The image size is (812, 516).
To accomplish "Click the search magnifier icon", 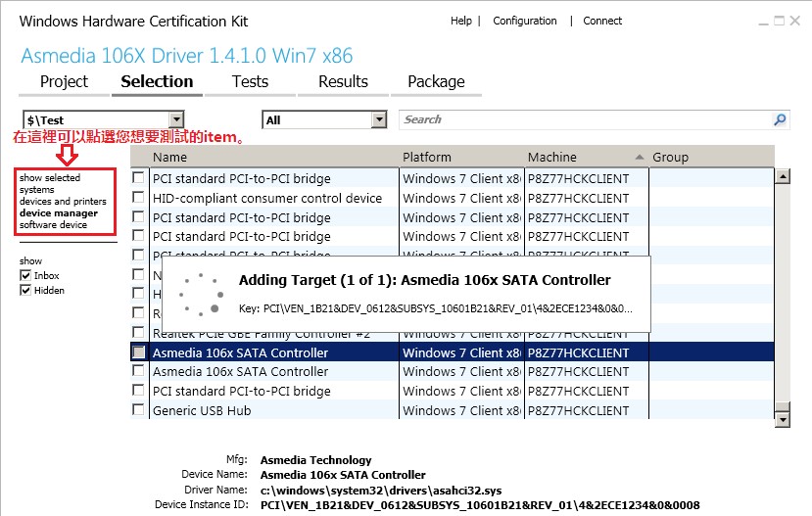I will pos(780,120).
